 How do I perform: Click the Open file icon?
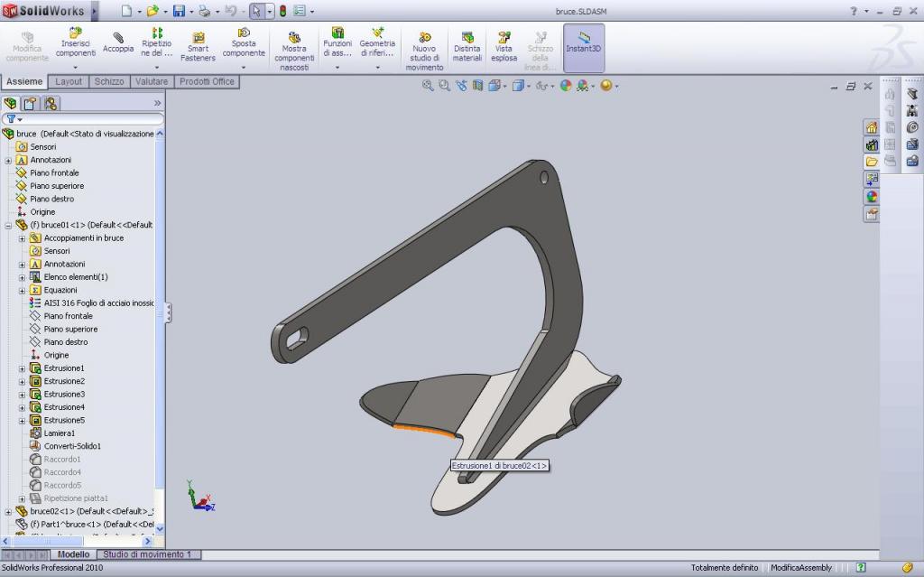tap(152, 11)
